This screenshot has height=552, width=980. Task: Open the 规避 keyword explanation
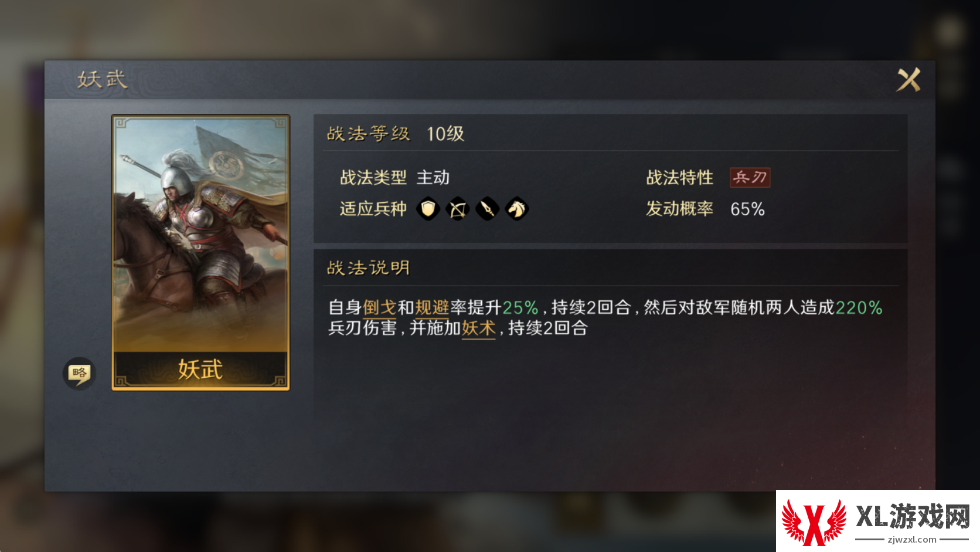click(x=432, y=307)
